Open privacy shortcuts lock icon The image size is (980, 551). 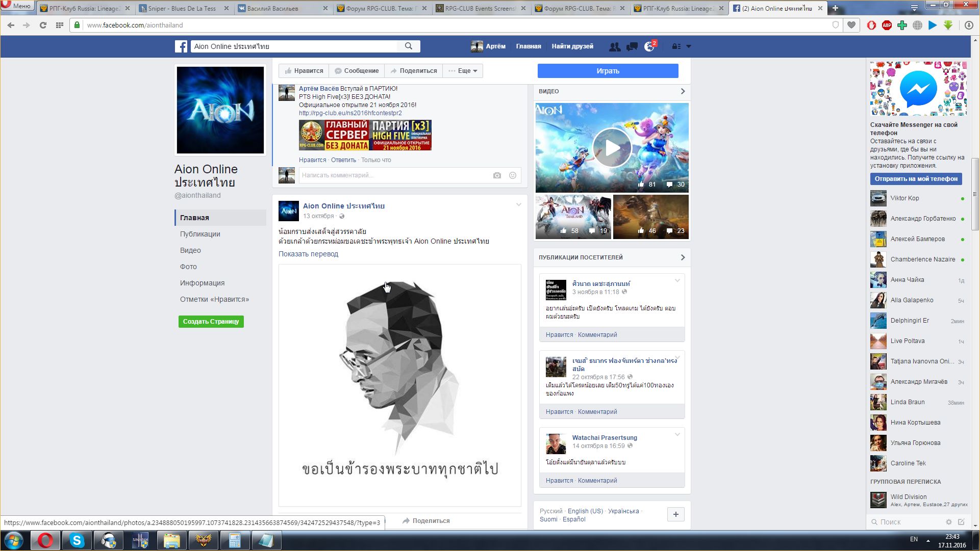(x=676, y=46)
